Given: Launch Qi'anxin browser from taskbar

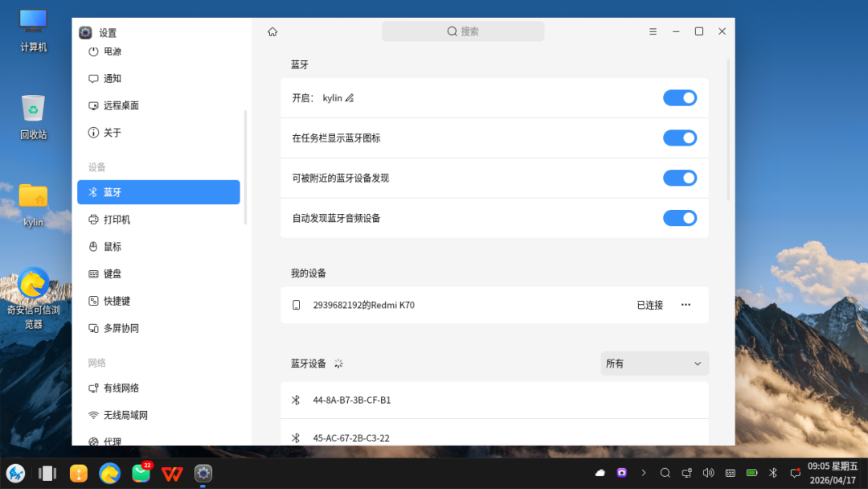Looking at the screenshot, I should 109,474.
